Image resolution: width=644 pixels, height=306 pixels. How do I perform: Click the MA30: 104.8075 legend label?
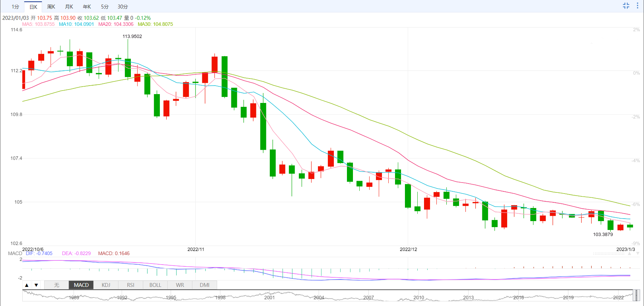point(155,24)
